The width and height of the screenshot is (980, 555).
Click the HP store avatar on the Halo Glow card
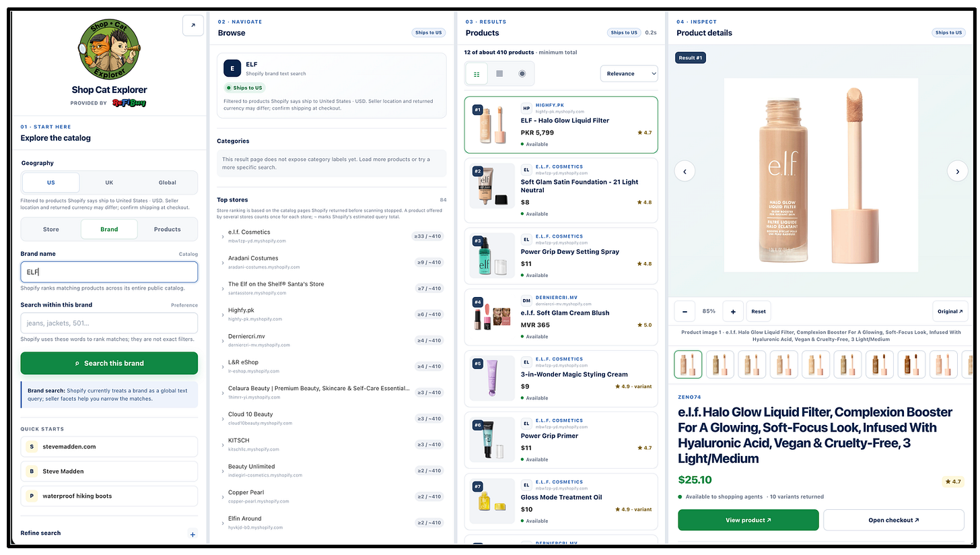coord(527,108)
